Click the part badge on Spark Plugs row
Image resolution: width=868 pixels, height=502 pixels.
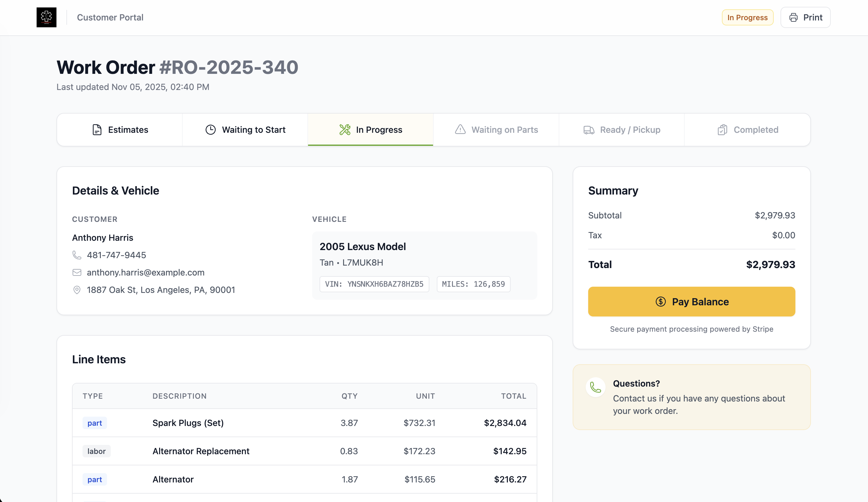point(94,423)
